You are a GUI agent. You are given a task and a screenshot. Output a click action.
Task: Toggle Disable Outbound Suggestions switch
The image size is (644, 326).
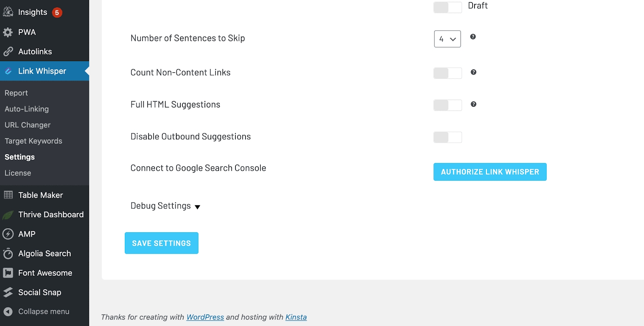(448, 137)
